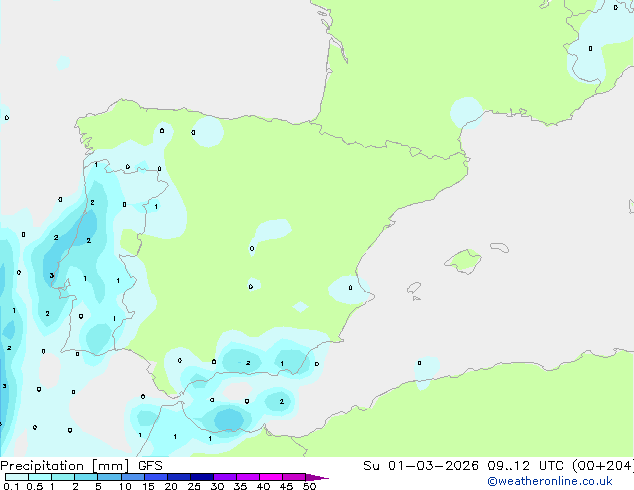Click the purple arrow at legend end
The image size is (634, 490).
[x=317, y=477]
